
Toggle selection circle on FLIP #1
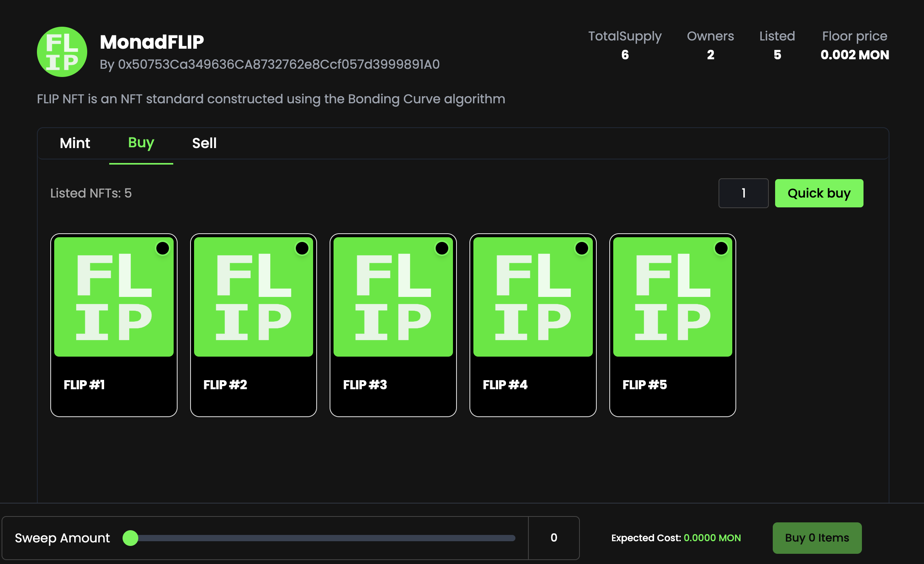point(163,248)
